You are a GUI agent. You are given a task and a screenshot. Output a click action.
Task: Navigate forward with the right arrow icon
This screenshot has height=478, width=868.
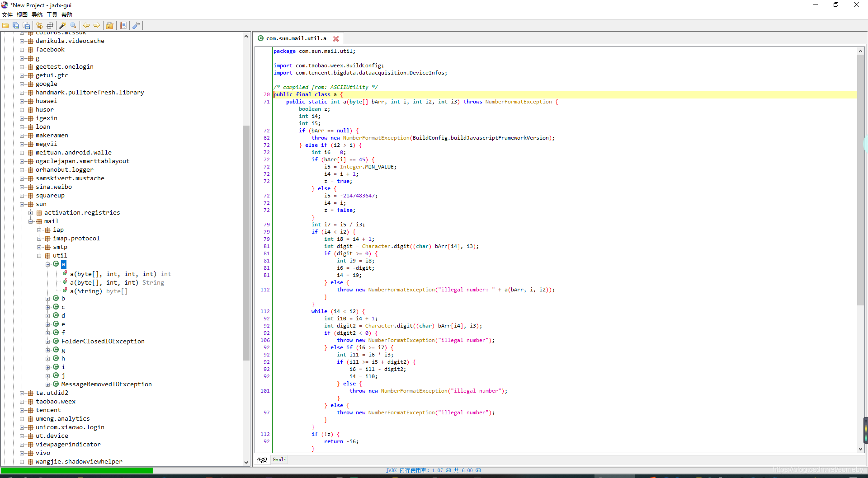tap(97, 26)
